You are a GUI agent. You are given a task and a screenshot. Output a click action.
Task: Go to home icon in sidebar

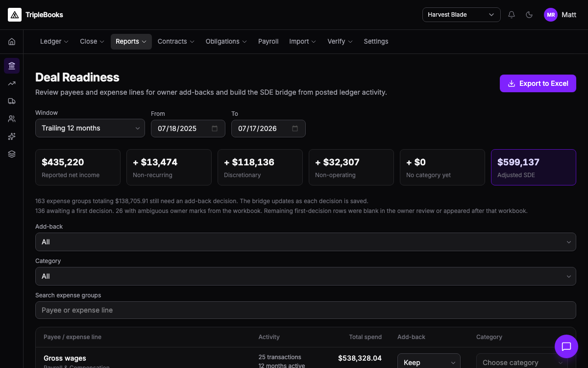tap(12, 42)
